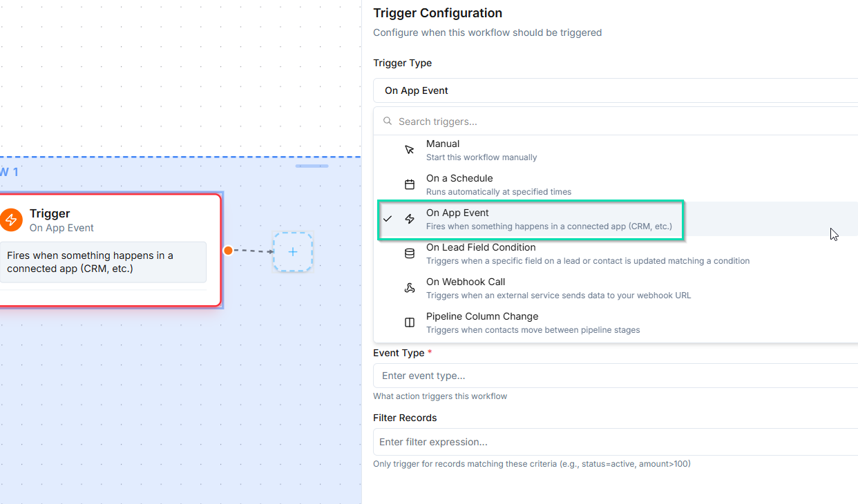Click the checkmark next to On App Event
This screenshot has width=858, height=504.
coord(388,219)
